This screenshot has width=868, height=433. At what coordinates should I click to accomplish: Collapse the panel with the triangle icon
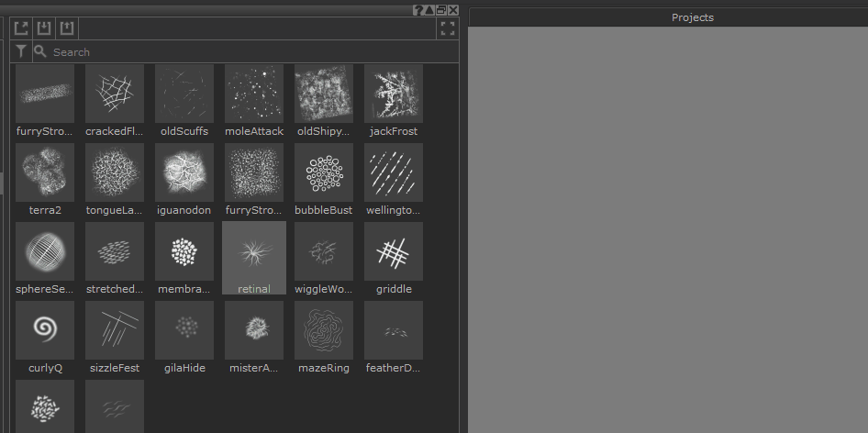(429, 10)
